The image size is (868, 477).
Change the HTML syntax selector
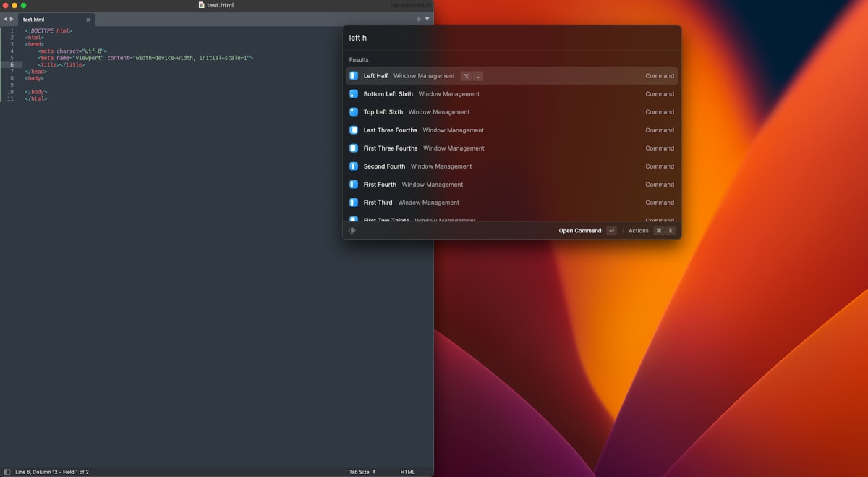[408, 472]
